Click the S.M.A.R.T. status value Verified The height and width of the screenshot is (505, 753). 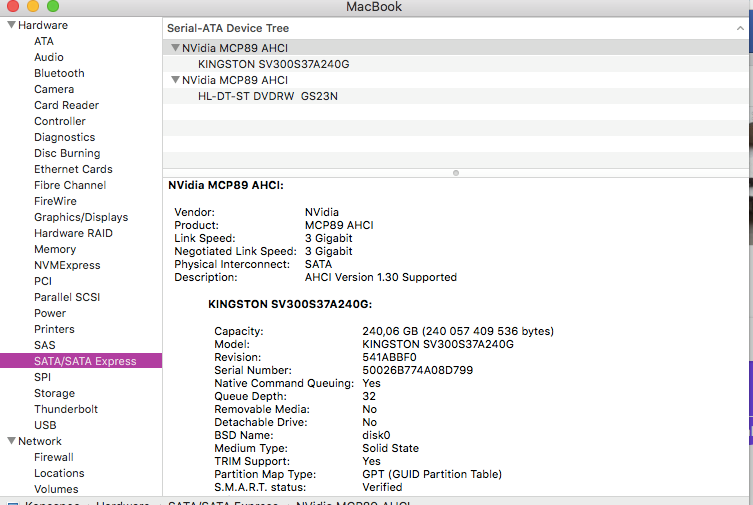click(382, 487)
